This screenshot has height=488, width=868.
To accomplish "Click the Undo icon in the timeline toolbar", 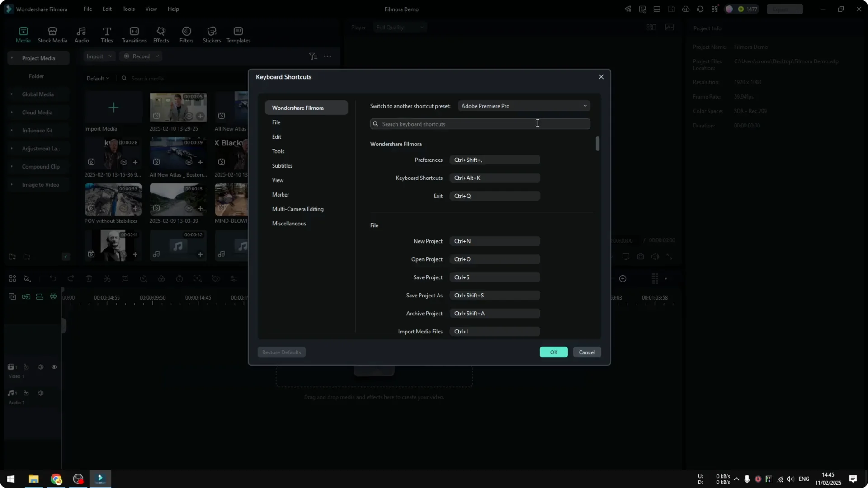I will coord(53,278).
